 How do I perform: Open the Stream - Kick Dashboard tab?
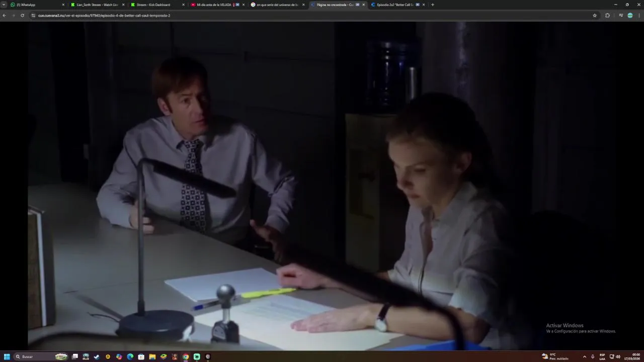click(x=157, y=5)
